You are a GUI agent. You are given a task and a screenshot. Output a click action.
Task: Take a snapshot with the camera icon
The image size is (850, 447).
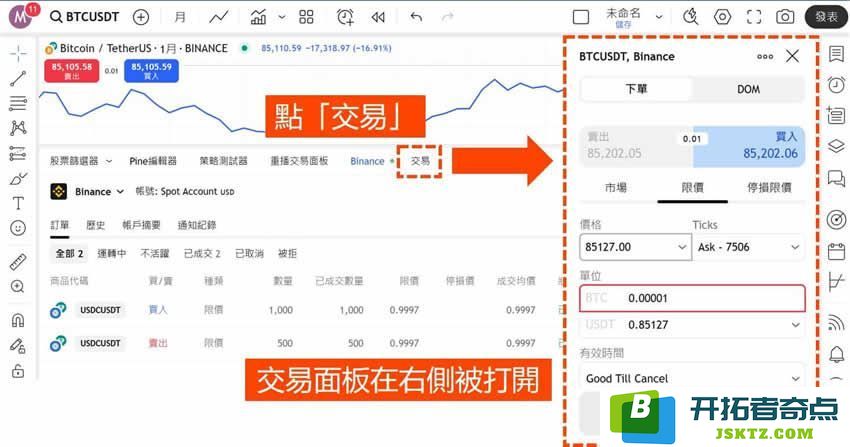(x=785, y=17)
